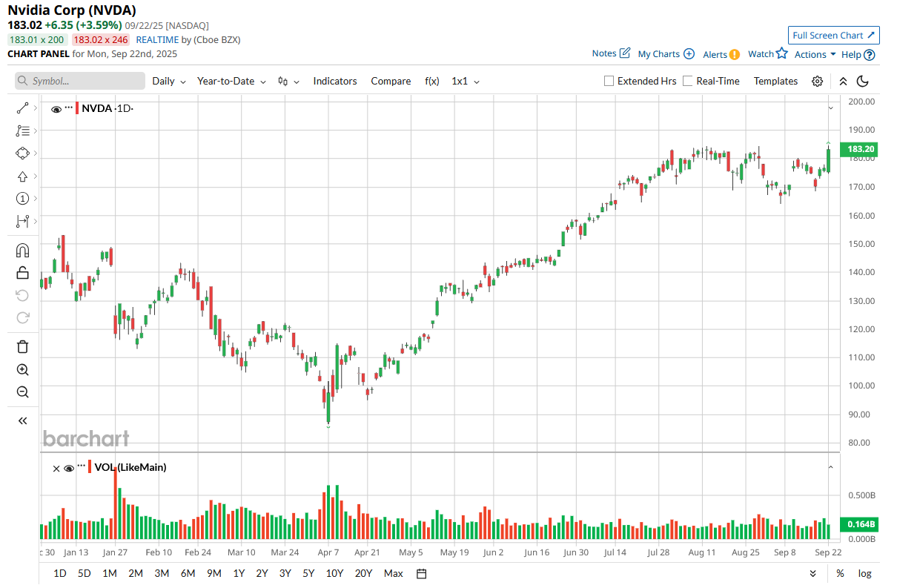The height and width of the screenshot is (588, 897).
Task: Click the Notes pencil icon
Action: tap(624, 53)
